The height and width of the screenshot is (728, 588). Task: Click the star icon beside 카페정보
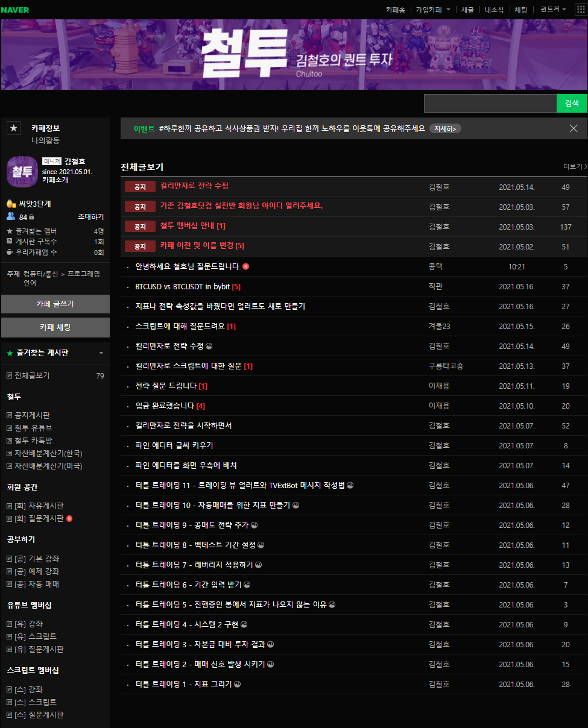click(x=14, y=128)
